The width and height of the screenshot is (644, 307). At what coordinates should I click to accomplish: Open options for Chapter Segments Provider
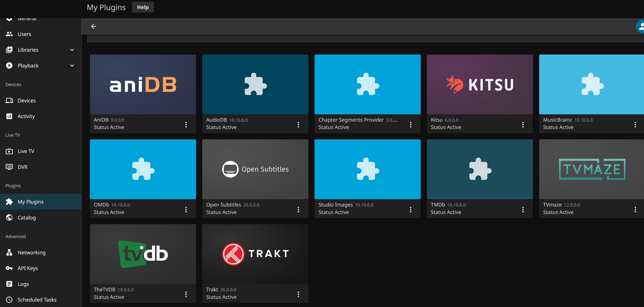click(x=411, y=125)
